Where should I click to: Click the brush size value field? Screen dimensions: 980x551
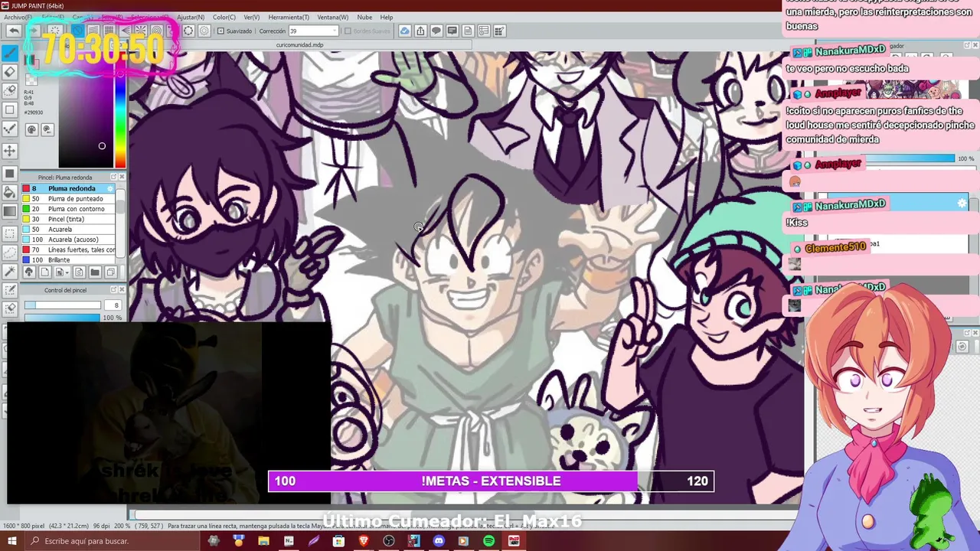[113, 305]
